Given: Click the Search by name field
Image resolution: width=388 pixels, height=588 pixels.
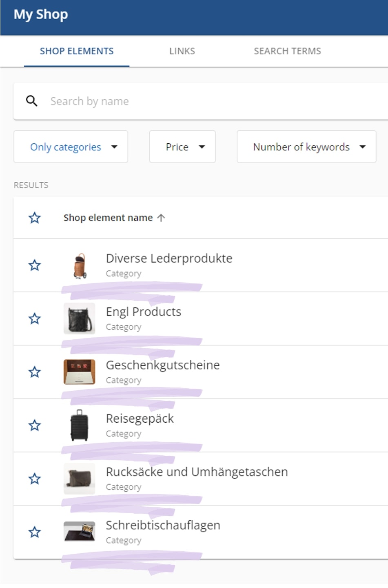Looking at the screenshot, I should (204, 101).
